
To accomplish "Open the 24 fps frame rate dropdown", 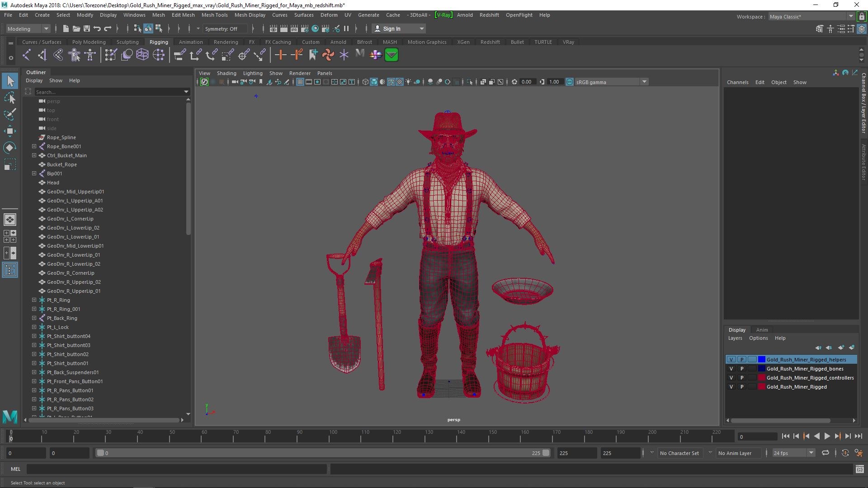I will (793, 453).
